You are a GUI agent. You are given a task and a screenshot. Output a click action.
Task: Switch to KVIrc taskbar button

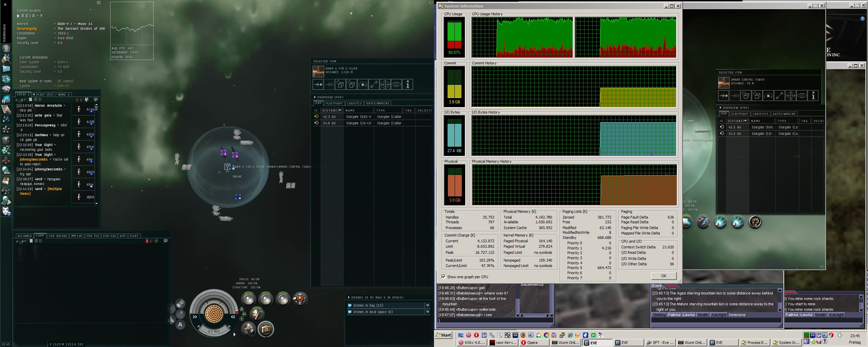[x=472, y=343]
